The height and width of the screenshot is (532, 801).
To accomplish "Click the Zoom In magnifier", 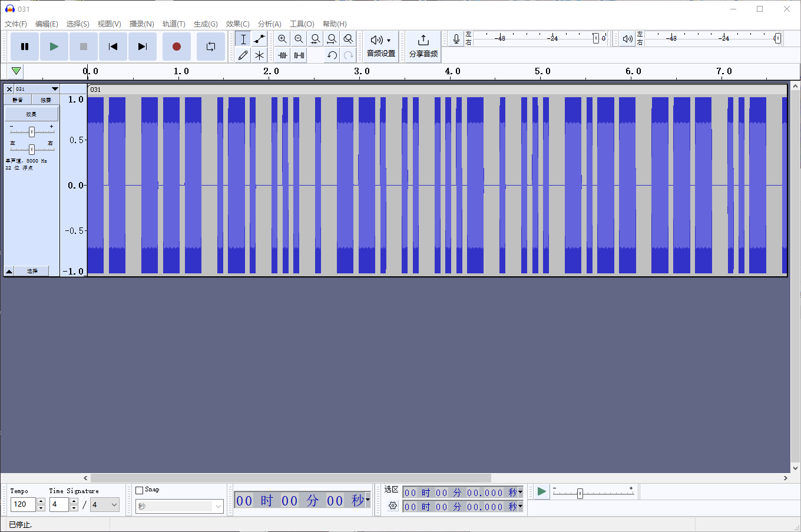I will tap(283, 39).
